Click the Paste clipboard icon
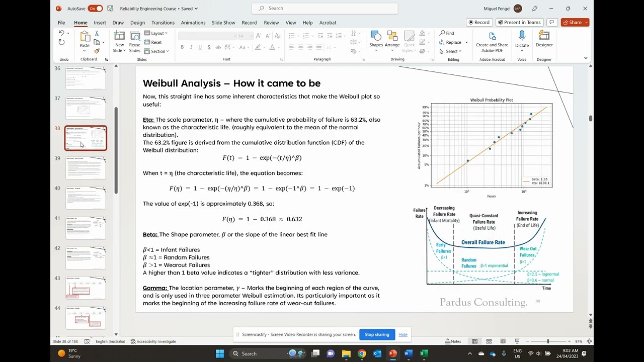Viewport: 644px width, 362px height. (85, 36)
